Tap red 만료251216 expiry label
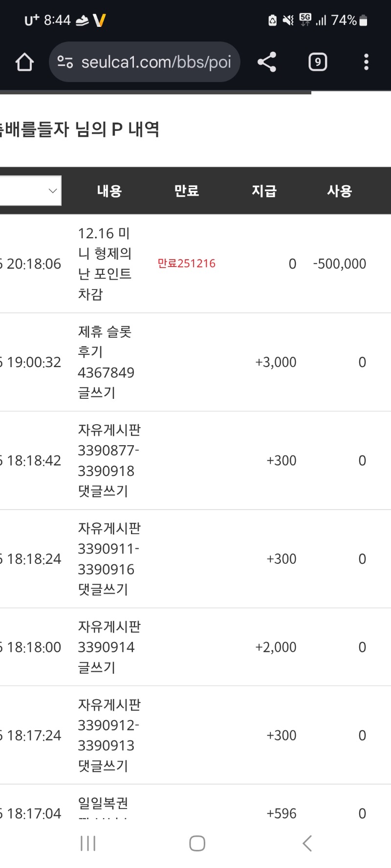391x868 pixels. coord(186,264)
